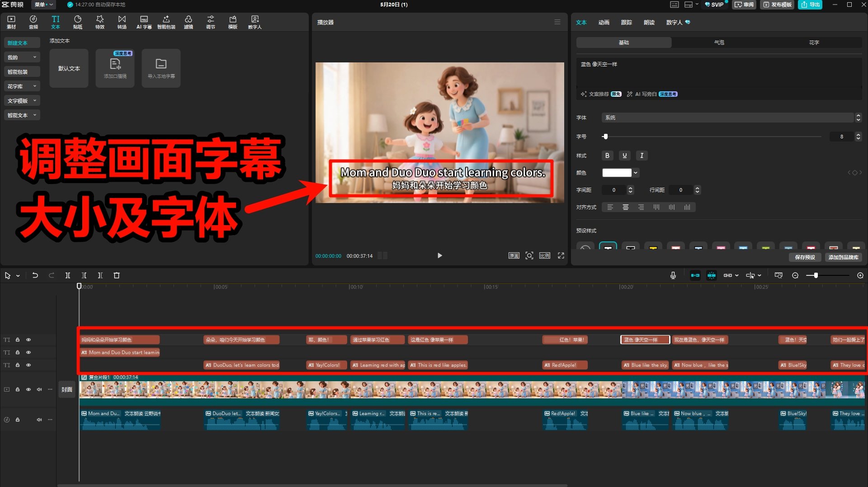Open the 贴纸 panel

77,21
